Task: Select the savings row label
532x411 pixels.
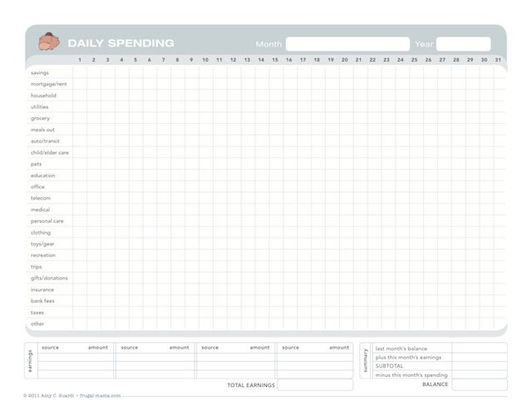Action: [40, 72]
